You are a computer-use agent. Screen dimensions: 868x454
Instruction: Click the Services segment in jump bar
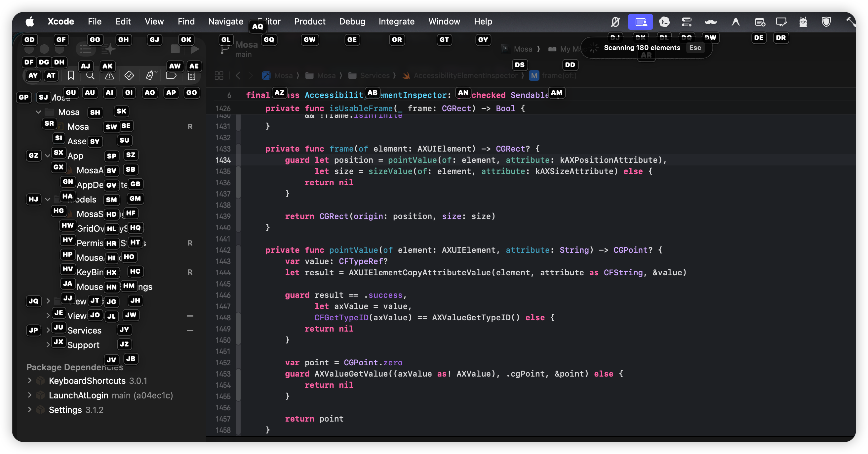[369, 75]
